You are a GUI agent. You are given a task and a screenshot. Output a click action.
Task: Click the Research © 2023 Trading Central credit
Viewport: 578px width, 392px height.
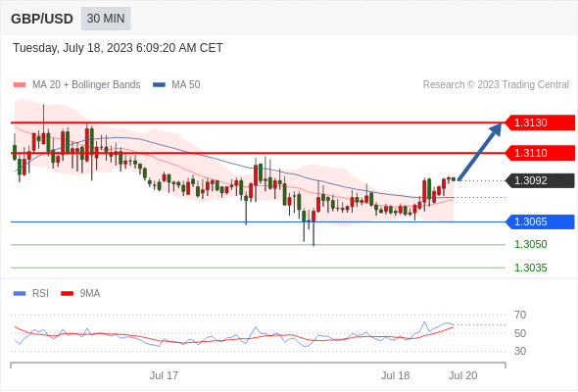[496, 85]
